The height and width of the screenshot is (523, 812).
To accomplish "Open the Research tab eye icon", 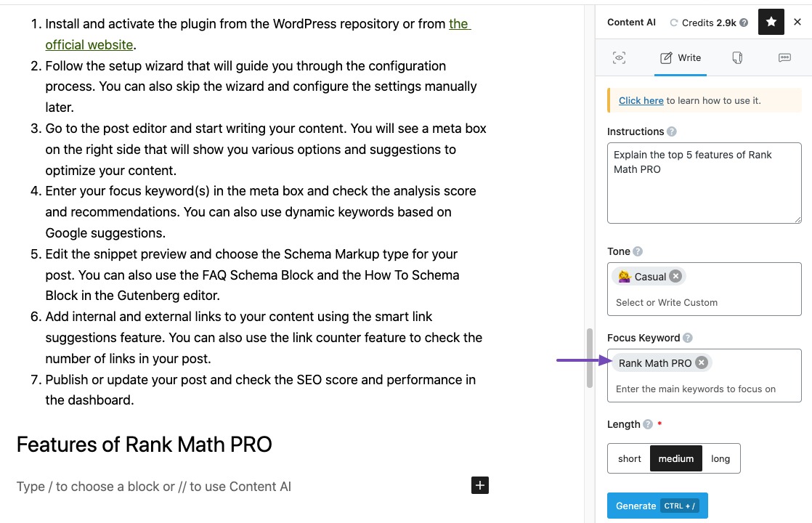I will pos(619,57).
